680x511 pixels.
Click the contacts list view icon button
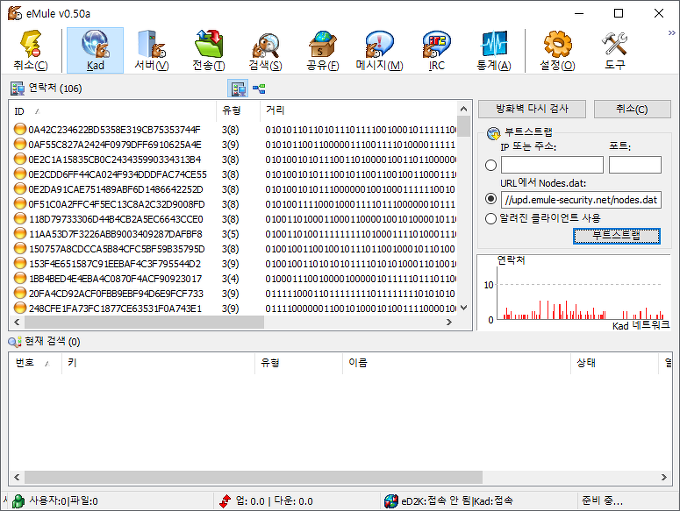(238, 89)
